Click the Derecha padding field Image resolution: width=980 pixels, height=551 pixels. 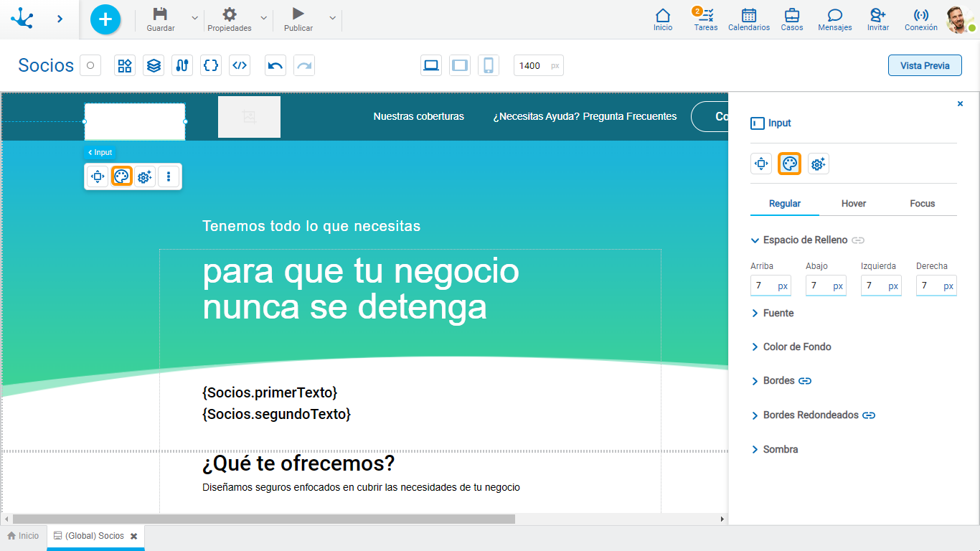point(936,286)
